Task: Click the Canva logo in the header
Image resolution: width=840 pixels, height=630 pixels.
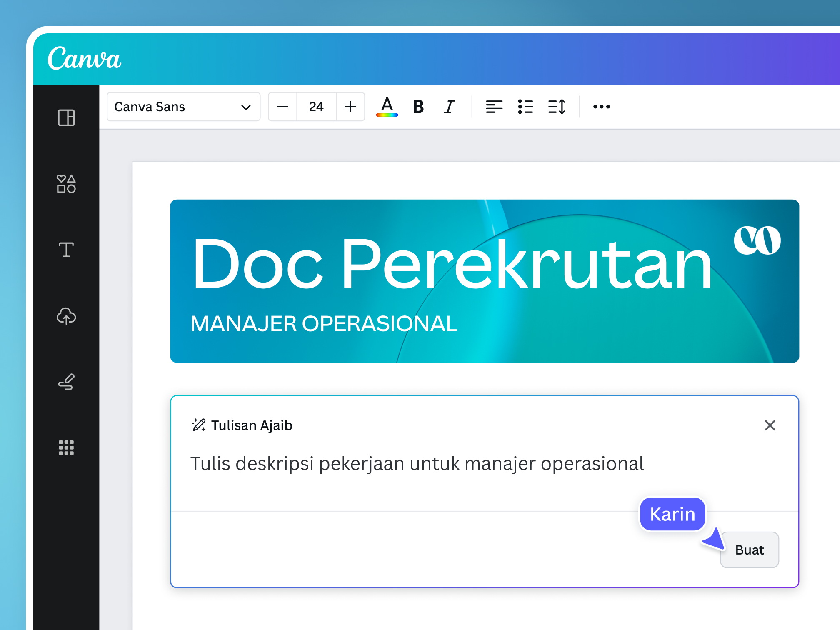Action: click(85, 58)
